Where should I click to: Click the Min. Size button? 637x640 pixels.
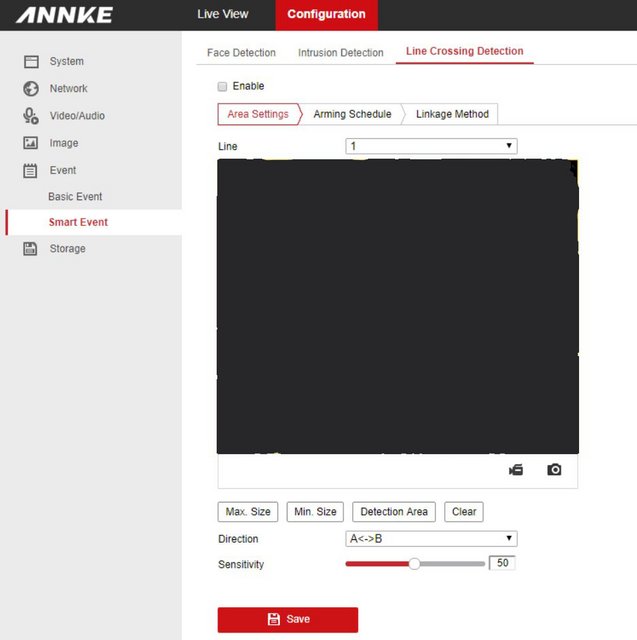pyautogui.click(x=315, y=512)
